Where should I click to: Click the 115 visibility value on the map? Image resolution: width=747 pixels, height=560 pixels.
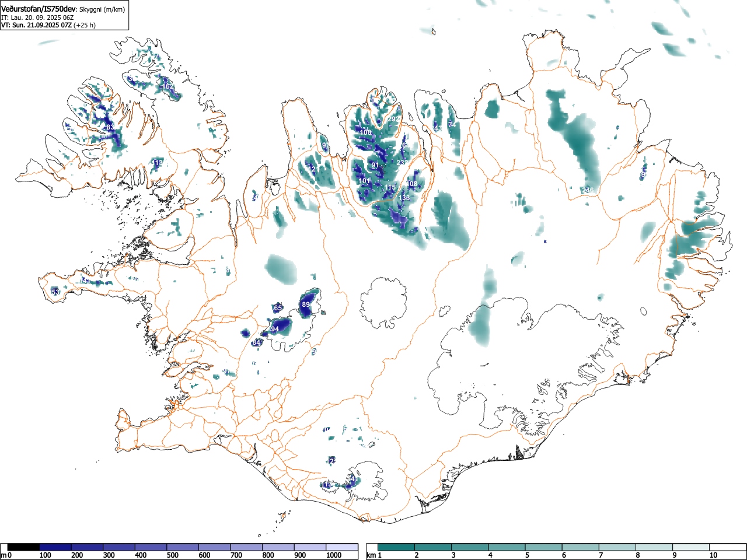[390, 187]
